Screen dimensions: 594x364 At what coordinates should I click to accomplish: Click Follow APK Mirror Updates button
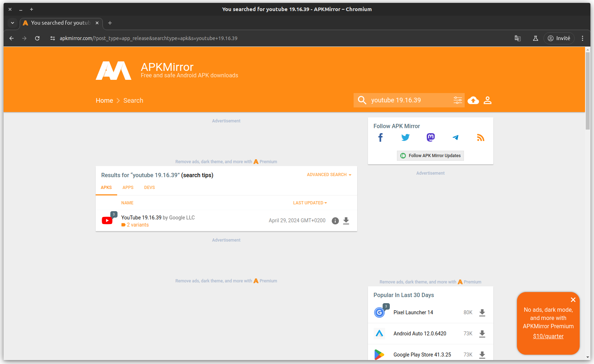pyautogui.click(x=430, y=156)
